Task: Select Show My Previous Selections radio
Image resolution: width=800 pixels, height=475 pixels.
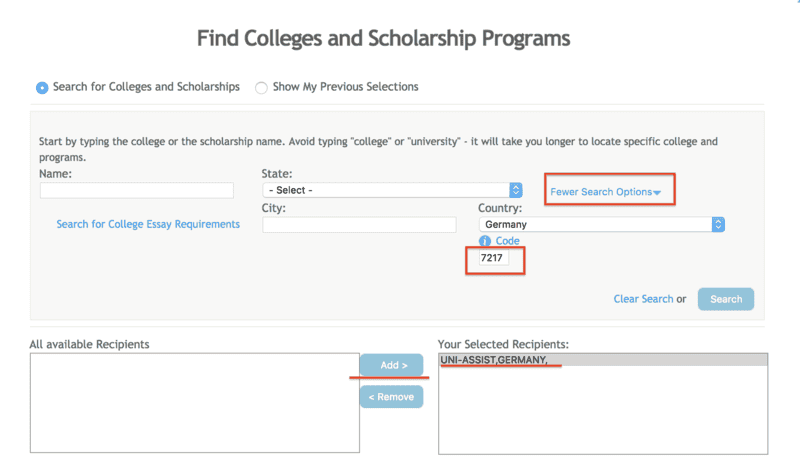Action: [261, 87]
